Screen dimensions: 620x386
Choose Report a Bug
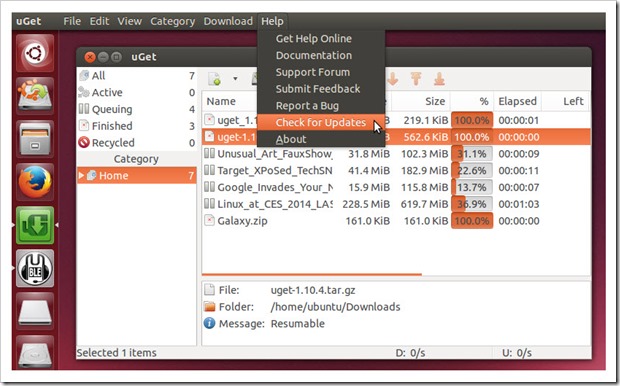[x=321, y=106]
